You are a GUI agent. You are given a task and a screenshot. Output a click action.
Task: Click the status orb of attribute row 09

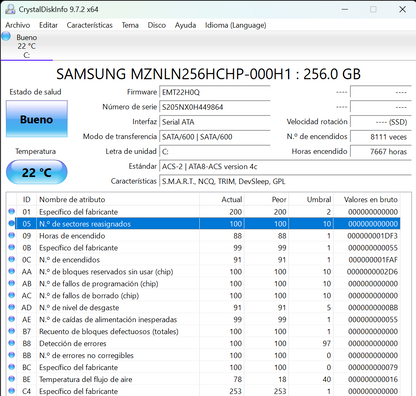click(x=12, y=235)
